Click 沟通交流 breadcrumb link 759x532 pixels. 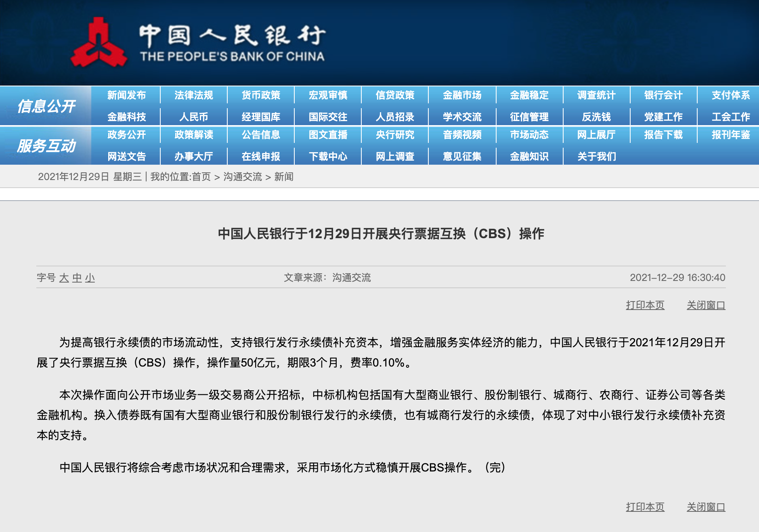(x=243, y=177)
